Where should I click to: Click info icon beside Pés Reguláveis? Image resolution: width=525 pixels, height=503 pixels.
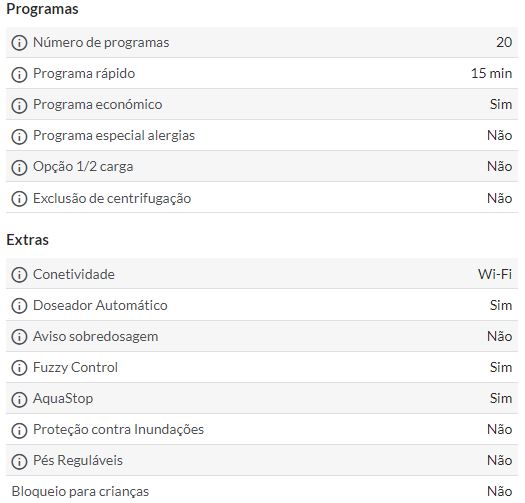(x=19, y=461)
